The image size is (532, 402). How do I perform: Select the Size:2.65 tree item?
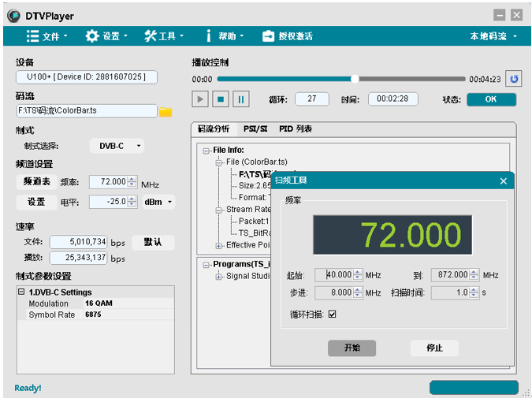click(x=255, y=185)
